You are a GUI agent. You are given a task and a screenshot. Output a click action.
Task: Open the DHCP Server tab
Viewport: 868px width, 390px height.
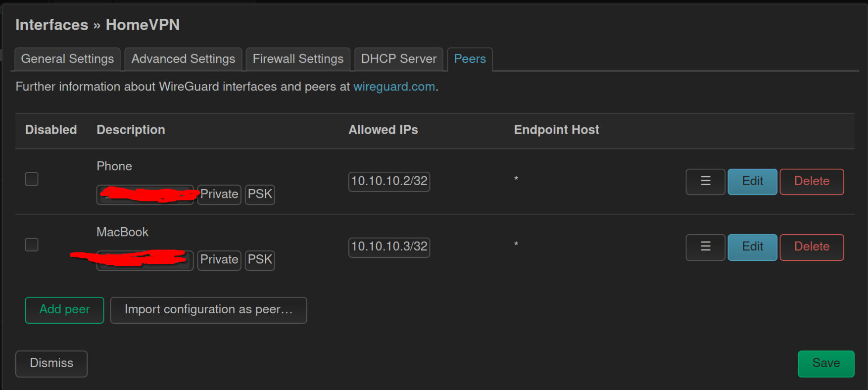399,59
